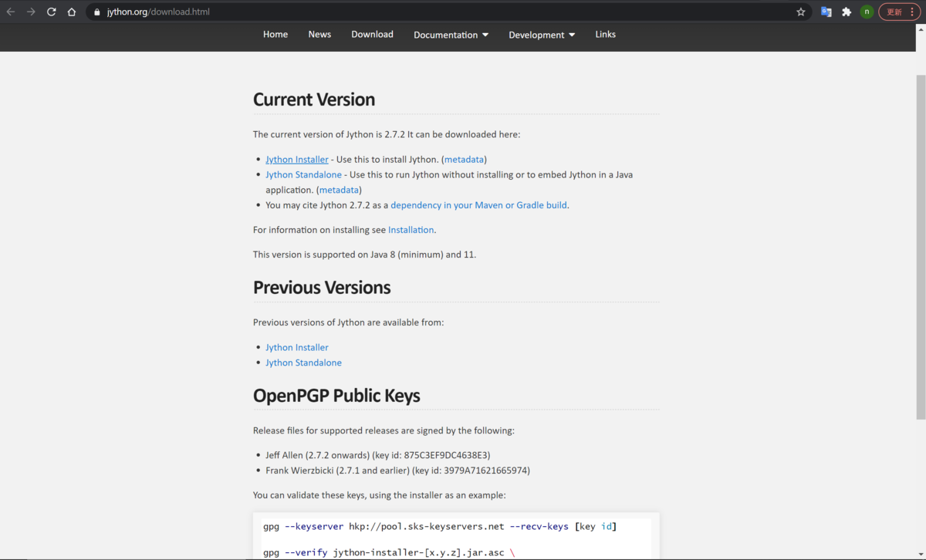Click the Jeff Allen key id line
The height and width of the screenshot is (560, 926).
(378, 455)
